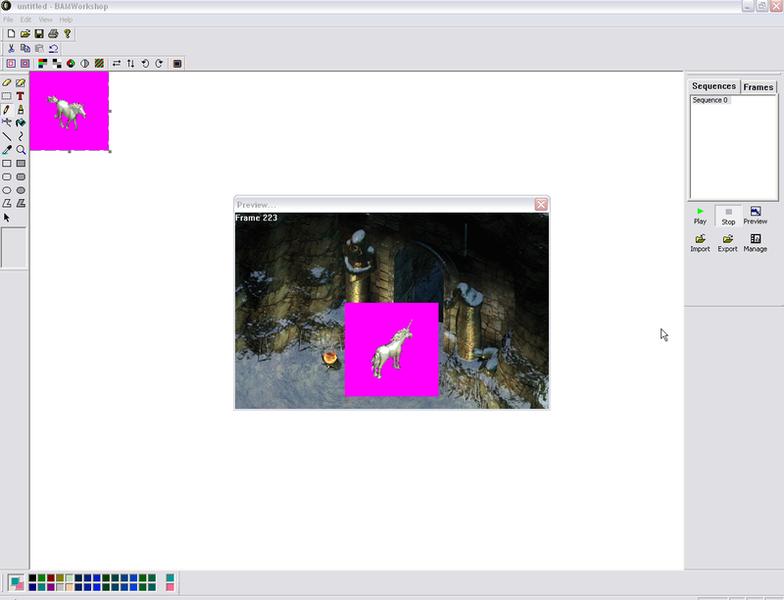Pick the olive yellow palette swatch
Screen dimensions: 784x600
pyautogui.click(x=60, y=578)
